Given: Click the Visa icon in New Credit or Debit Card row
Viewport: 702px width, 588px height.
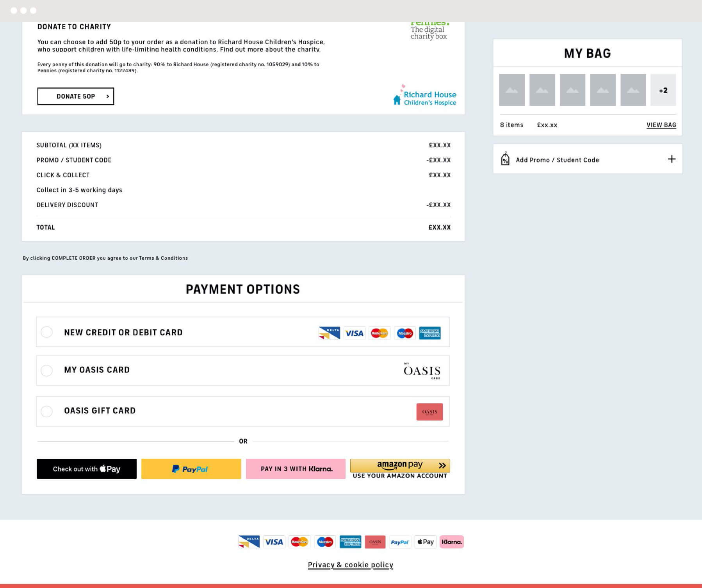Looking at the screenshot, I should click(354, 333).
